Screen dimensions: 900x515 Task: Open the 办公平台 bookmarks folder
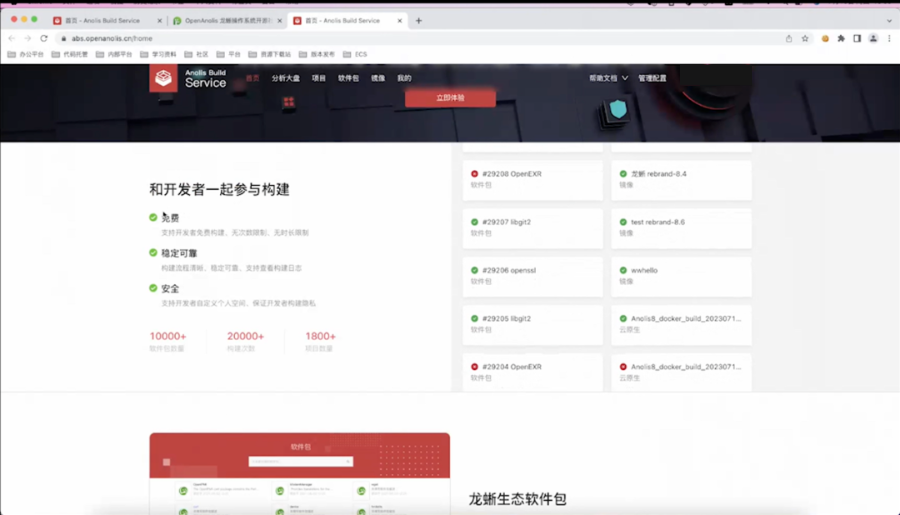point(26,55)
